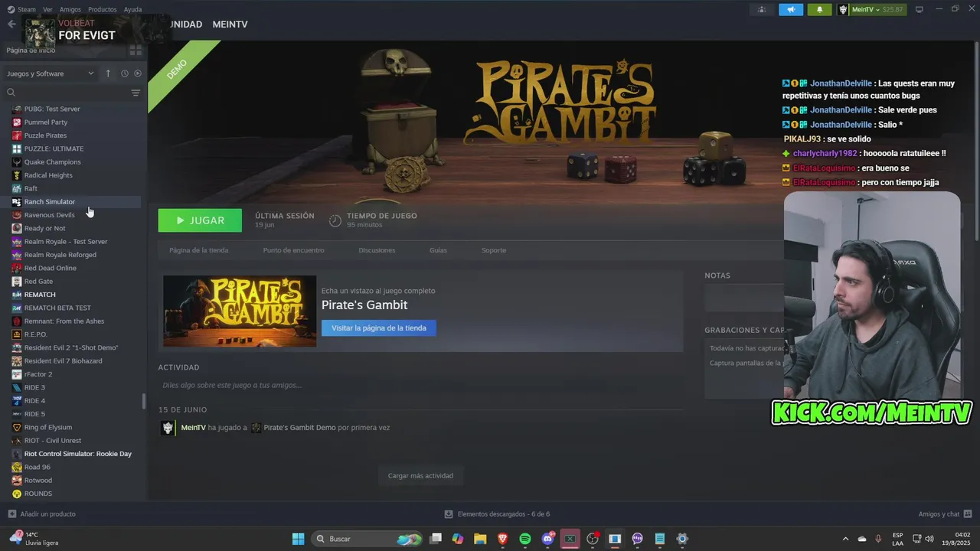This screenshot has width=980, height=551.
Task: Open File Explorer from the taskbar
Action: (480, 539)
